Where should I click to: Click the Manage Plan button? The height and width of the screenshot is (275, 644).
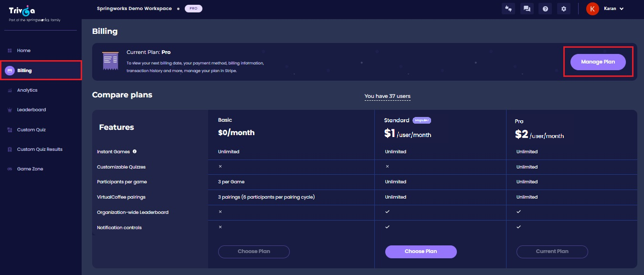pyautogui.click(x=598, y=62)
